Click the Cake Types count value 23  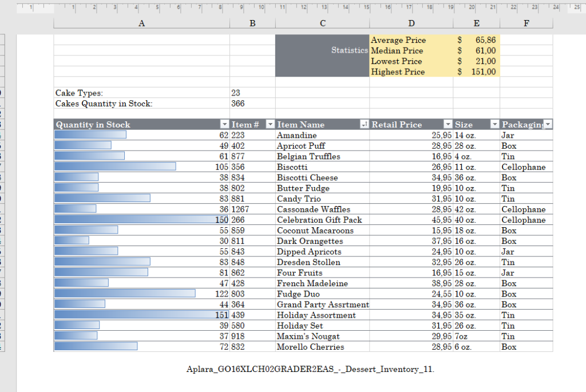point(236,93)
